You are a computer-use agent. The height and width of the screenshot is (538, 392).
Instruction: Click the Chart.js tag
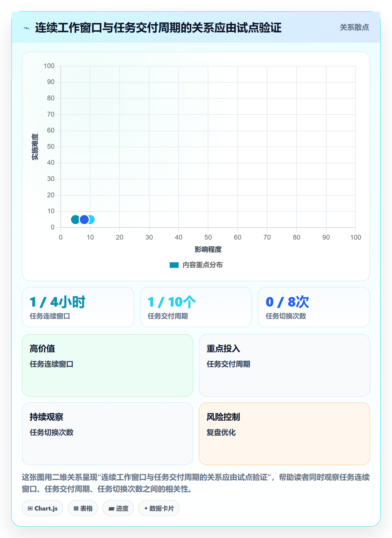(43, 508)
